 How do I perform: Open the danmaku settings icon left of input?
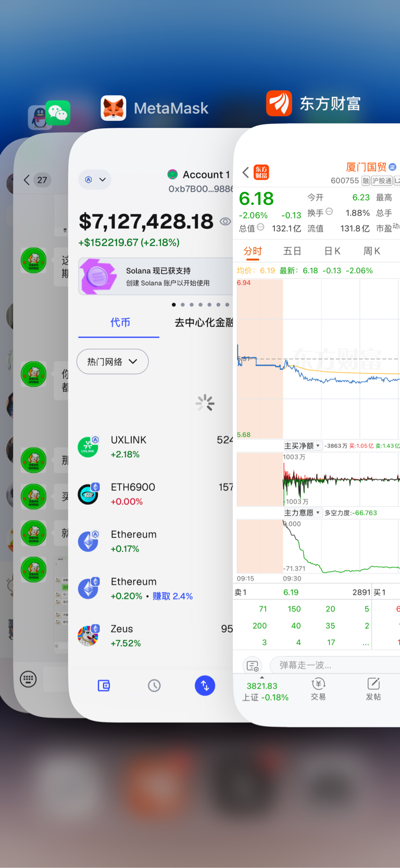pos(253,666)
